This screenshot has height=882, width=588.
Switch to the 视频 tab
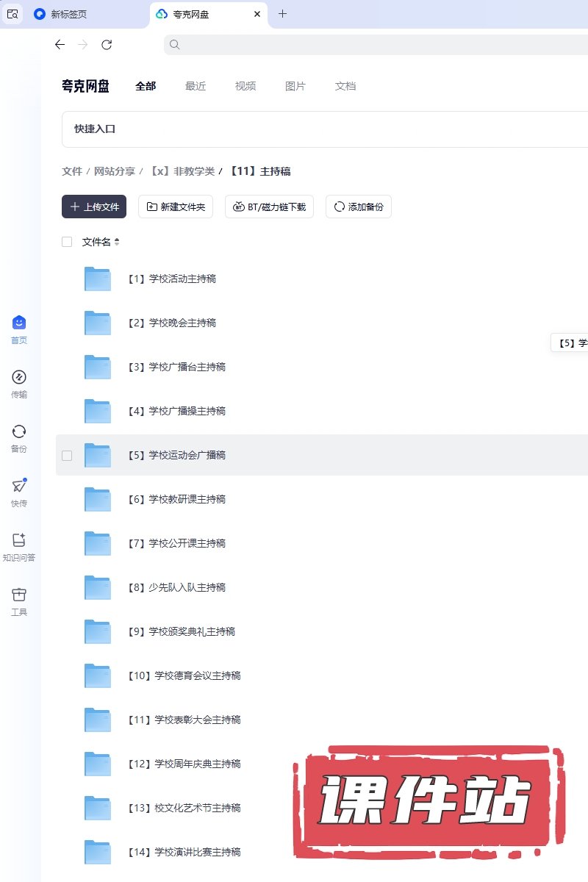(x=245, y=86)
